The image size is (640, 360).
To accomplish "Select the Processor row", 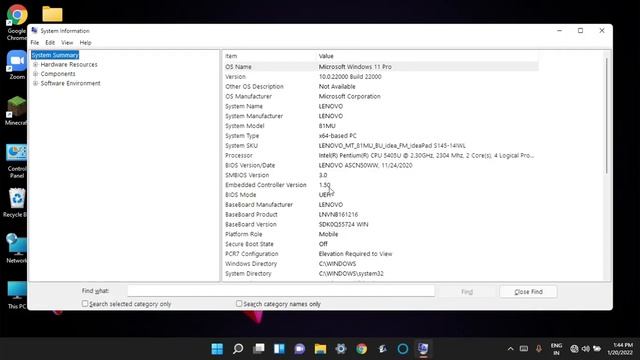I will pyautogui.click(x=381, y=156).
